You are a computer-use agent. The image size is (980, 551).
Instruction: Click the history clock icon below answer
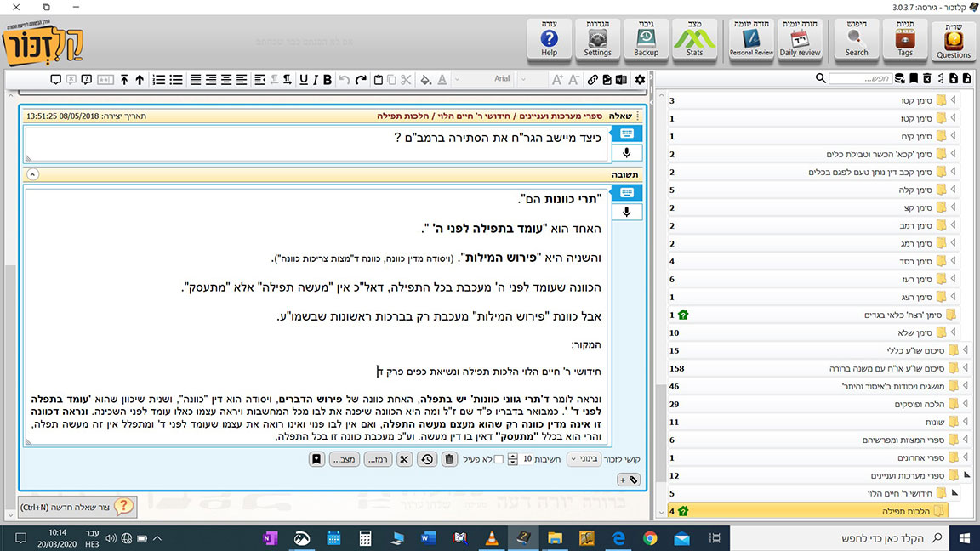426,459
